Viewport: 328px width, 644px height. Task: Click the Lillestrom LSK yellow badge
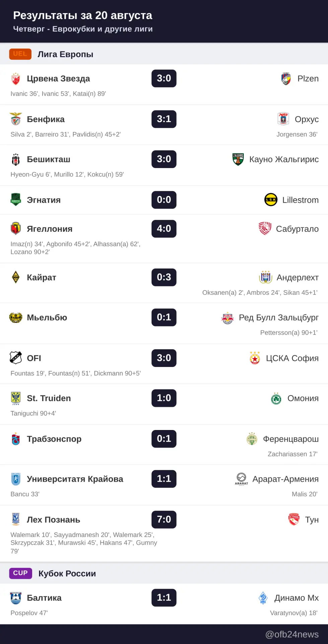click(x=271, y=200)
